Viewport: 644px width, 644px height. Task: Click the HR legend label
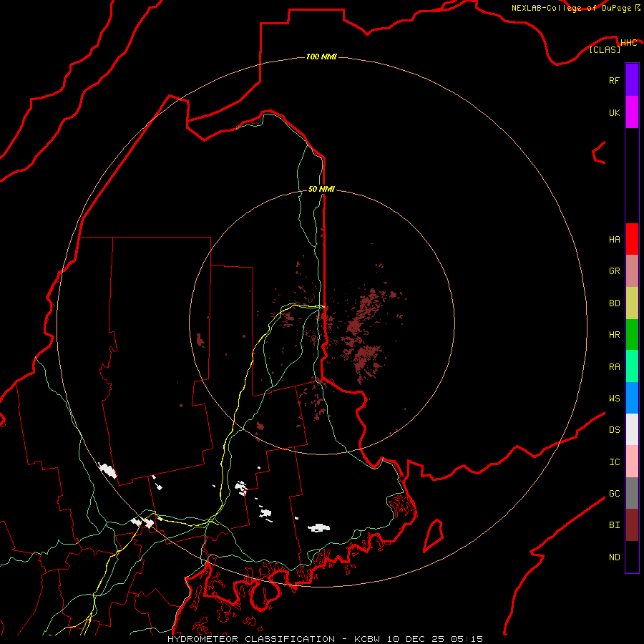coord(614,335)
